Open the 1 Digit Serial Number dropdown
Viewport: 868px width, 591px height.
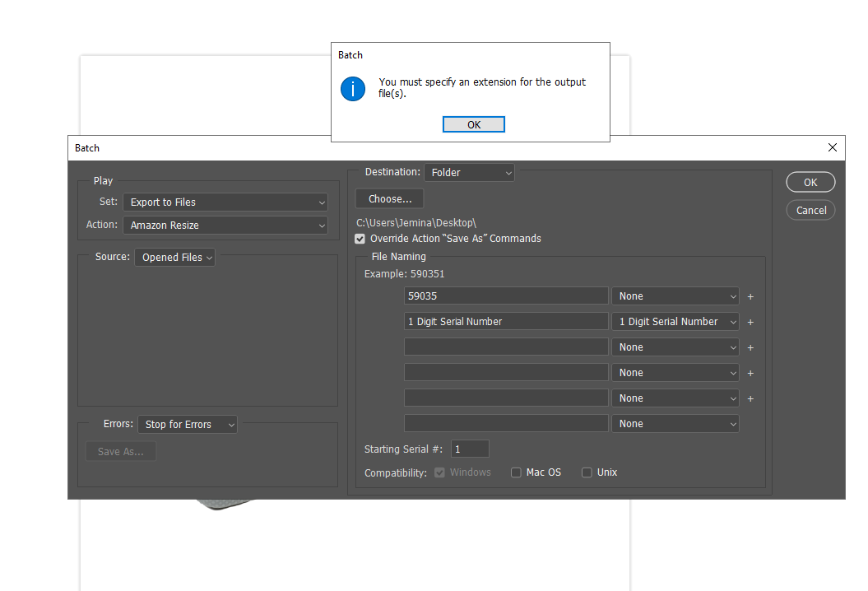coord(675,321)
